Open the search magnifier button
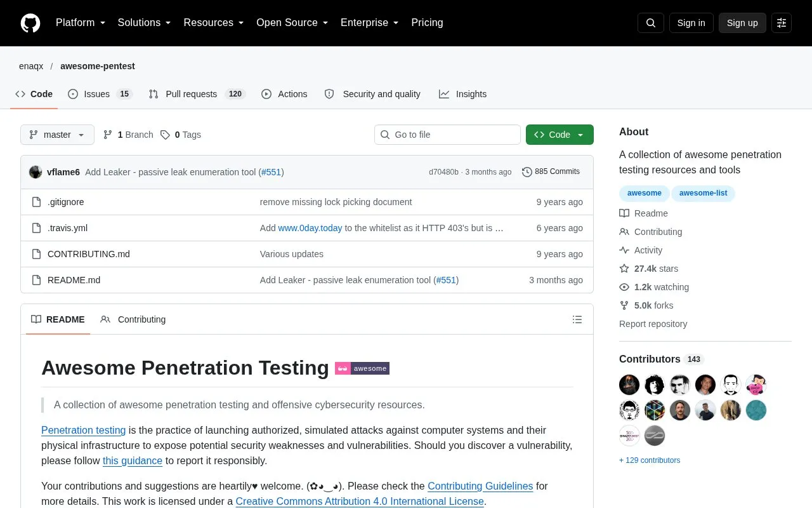812x508 pixels. click(x=651, y=23)
